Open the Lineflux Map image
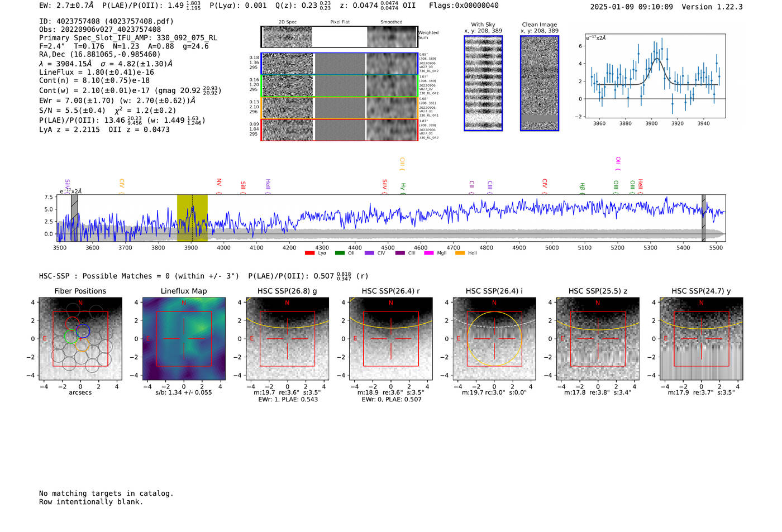The width and height of the screenshot is (782, 532). pos(184,338)
